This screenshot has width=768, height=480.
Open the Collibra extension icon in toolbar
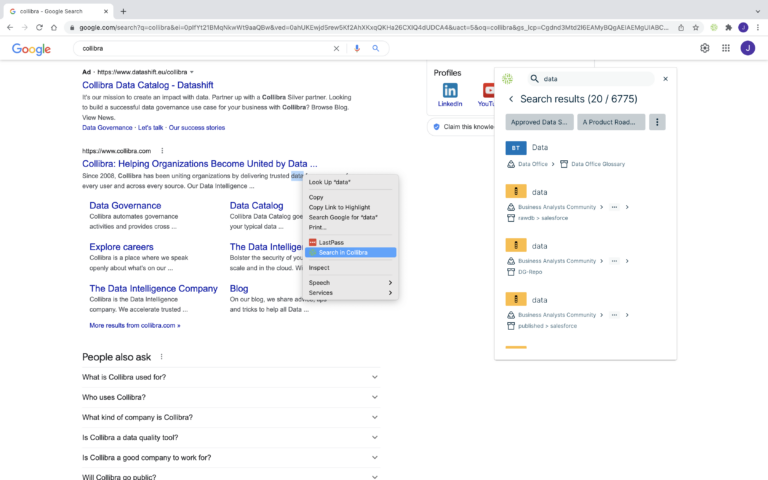[714, 27]
